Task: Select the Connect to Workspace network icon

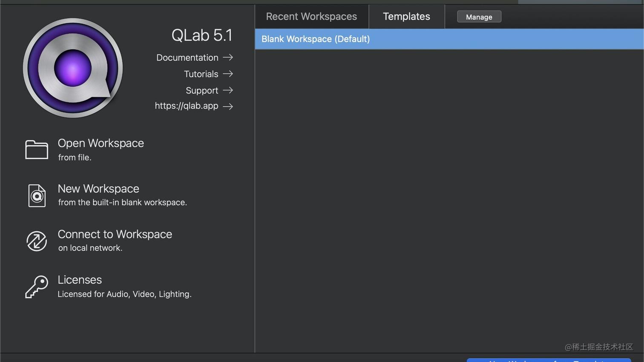Action: [36, 241]
